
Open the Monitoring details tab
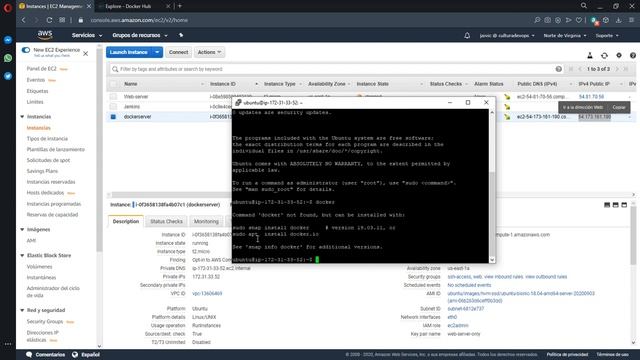[x=206, y=221]
